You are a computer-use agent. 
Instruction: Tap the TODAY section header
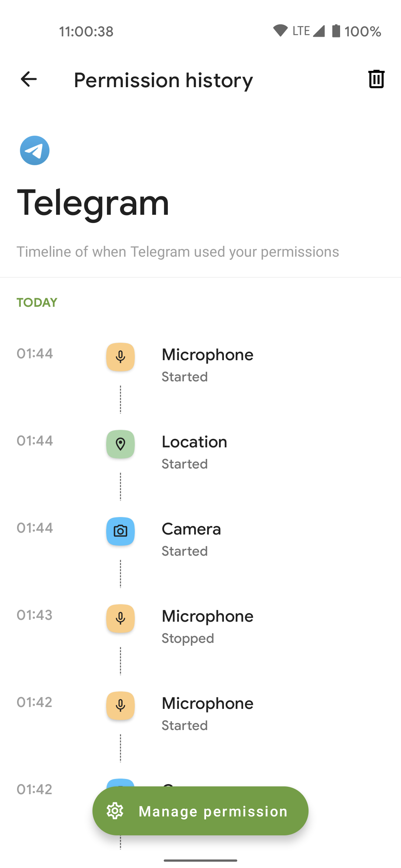37,303
